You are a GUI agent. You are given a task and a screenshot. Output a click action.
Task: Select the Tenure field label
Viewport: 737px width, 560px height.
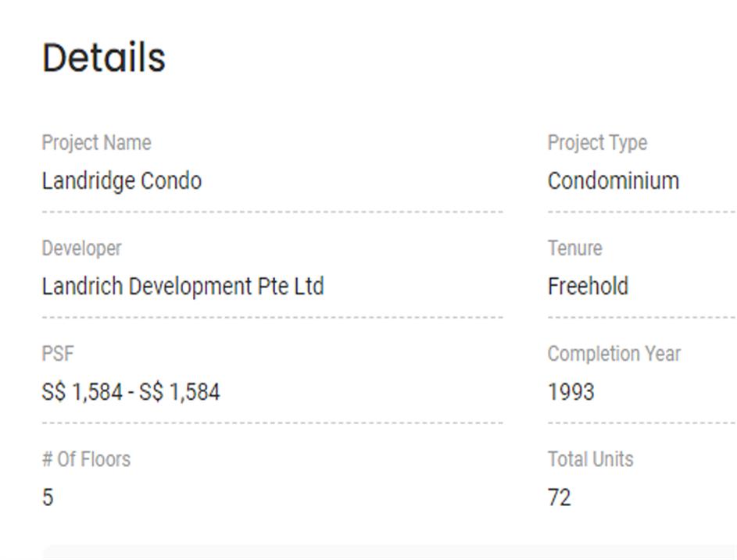[574, 248]
